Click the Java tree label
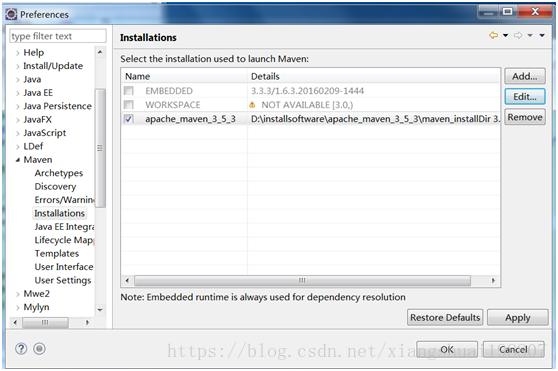 tap(32, 79)
